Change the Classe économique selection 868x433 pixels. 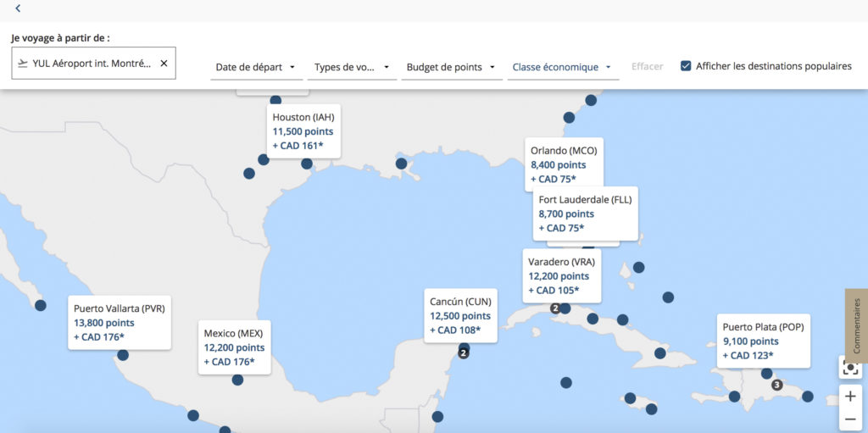tap(563, 67)
